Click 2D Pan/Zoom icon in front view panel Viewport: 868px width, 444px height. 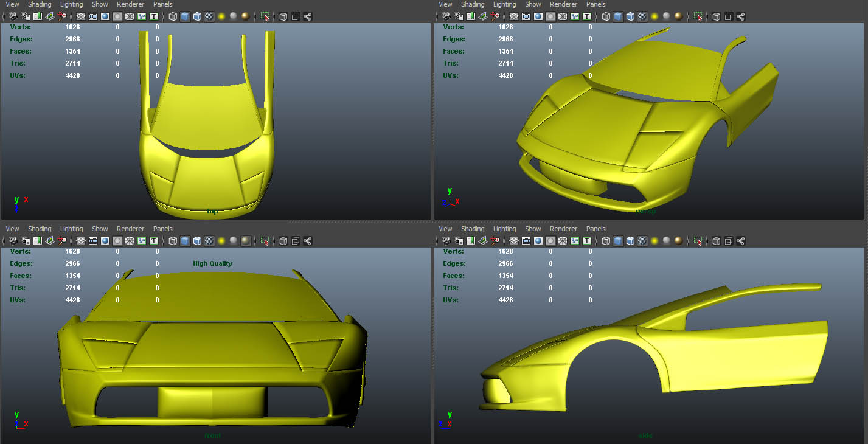pos(61,241)
